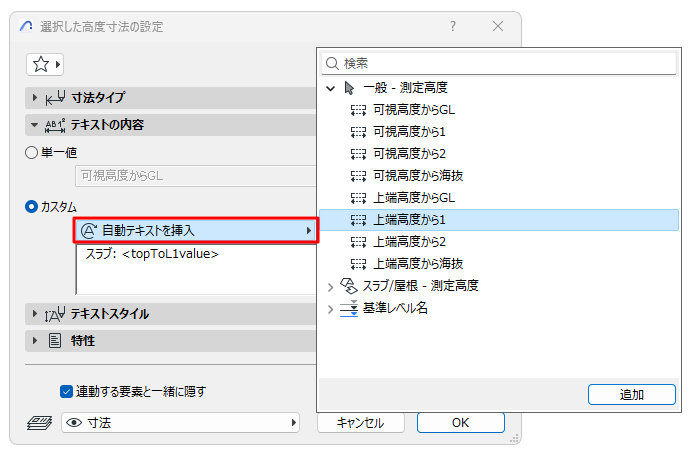Click autotext icon next to 上端高度から海抜

[358, 264]
